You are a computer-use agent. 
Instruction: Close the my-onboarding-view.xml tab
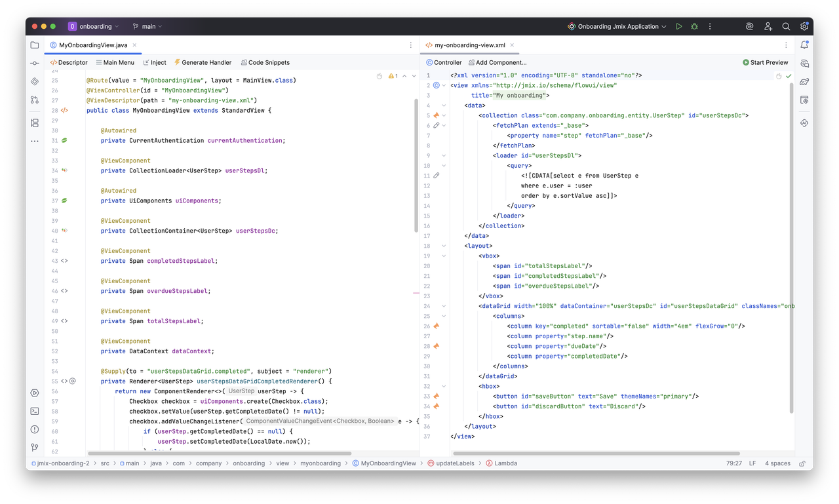click(512, 45)
